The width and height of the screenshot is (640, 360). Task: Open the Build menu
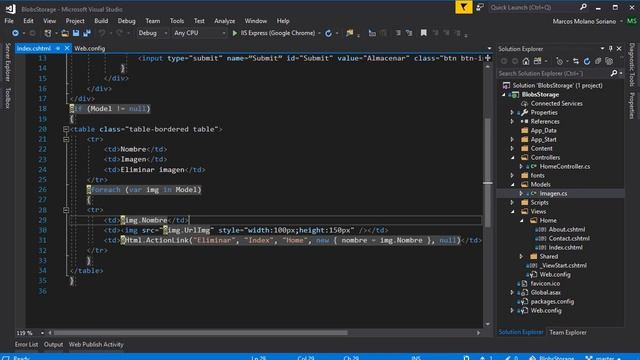tap(101, 21)
